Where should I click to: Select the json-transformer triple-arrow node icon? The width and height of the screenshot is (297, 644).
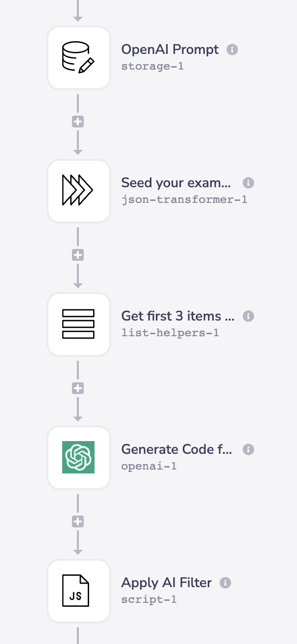tap(78, 191)
